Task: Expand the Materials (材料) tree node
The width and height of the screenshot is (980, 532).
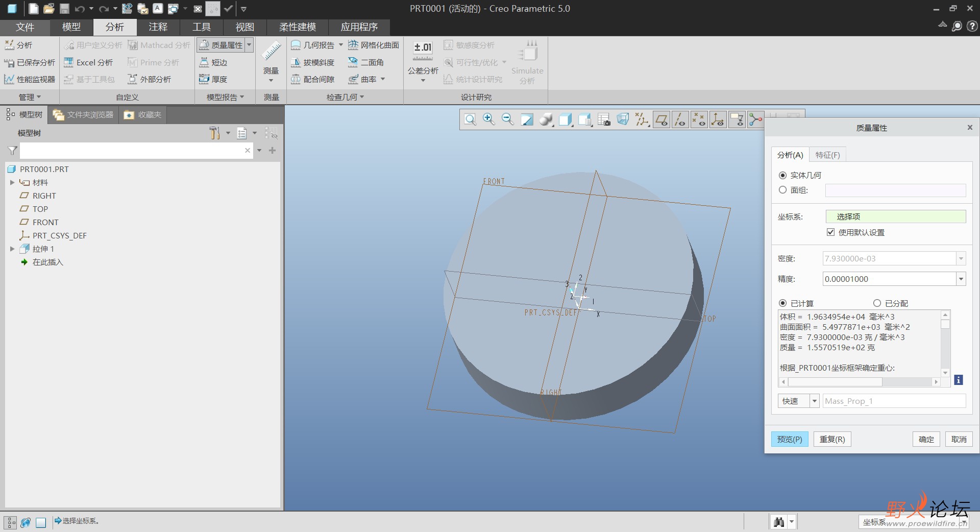Action: [12, 182]
